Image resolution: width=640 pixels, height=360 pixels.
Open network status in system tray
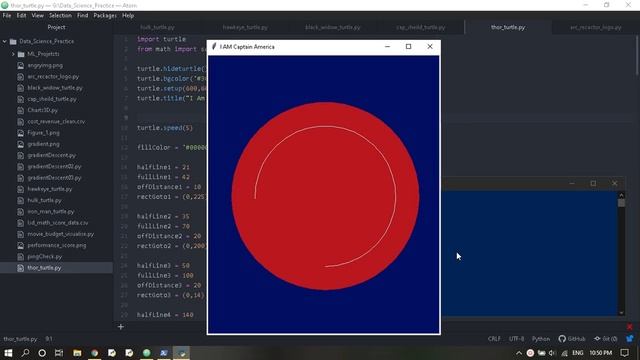click(564, 353)
